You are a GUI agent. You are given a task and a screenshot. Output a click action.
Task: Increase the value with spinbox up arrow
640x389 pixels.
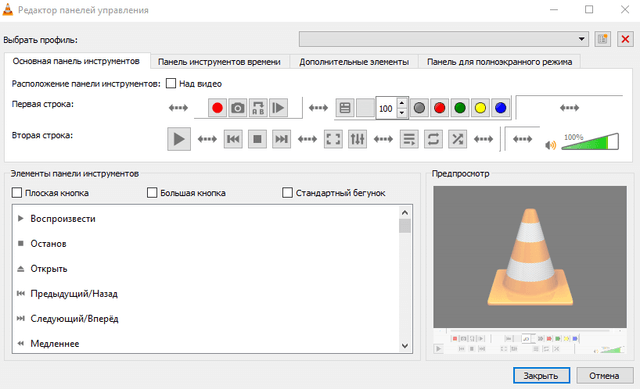point(402,103)
